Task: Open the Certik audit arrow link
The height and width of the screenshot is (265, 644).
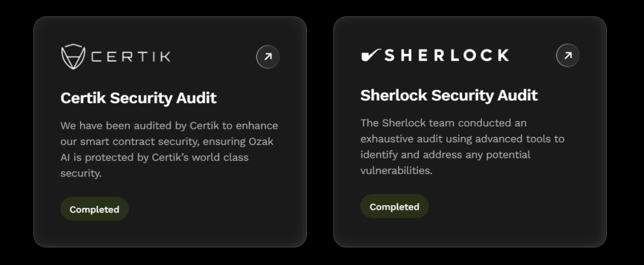Action: 268,57
